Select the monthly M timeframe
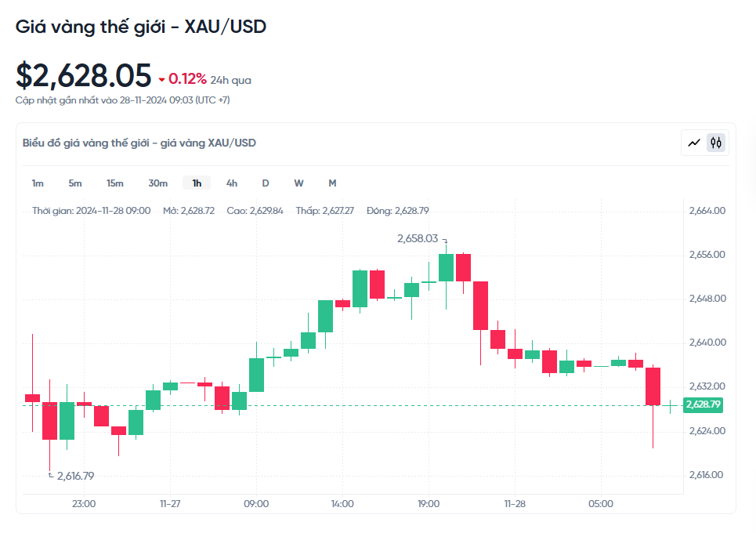Viewport: 756px width, 533px height. (x=332, y=183)
